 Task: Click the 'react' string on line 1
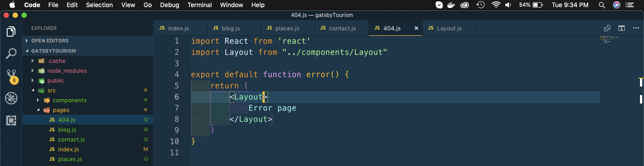pyautogui.click(x=294, y=41)
